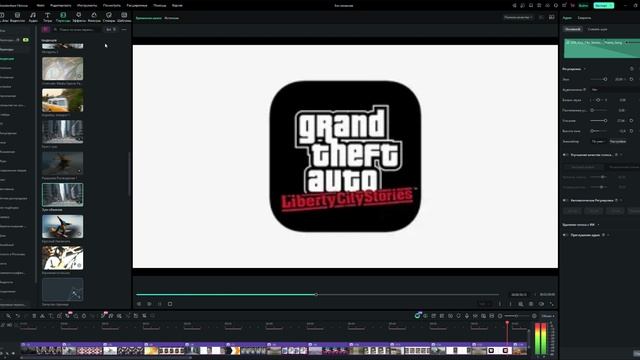Click the preview playback progress bar
Image resolution: width=640 pixels, height=360 pixels.
(317, 294)
